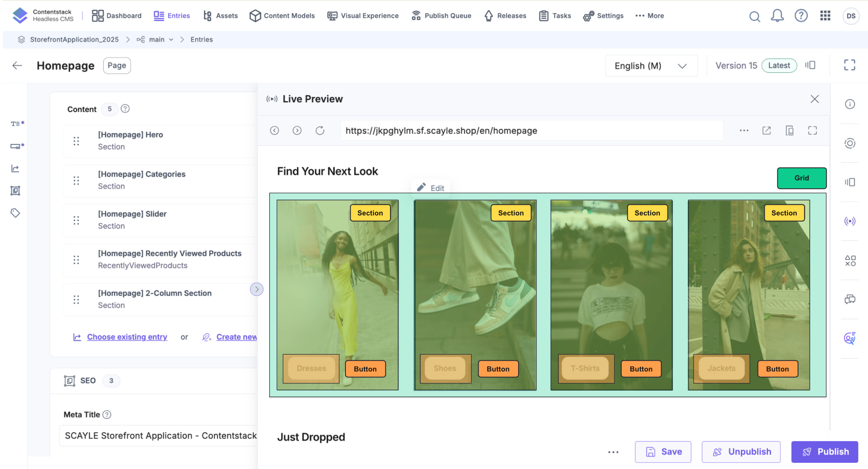Toggle the Live Preview icon in right sidebar
Viewport: 868px width, 469px height.
[849, 221]
